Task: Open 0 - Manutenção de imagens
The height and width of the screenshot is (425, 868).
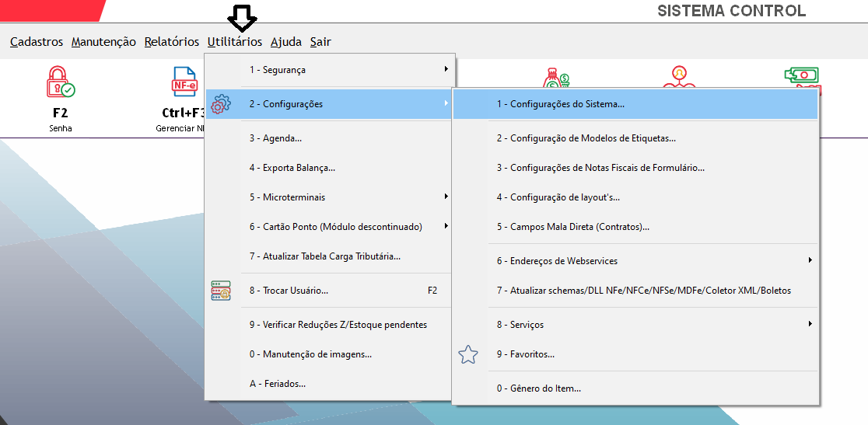Action: [x=331, y=354]
